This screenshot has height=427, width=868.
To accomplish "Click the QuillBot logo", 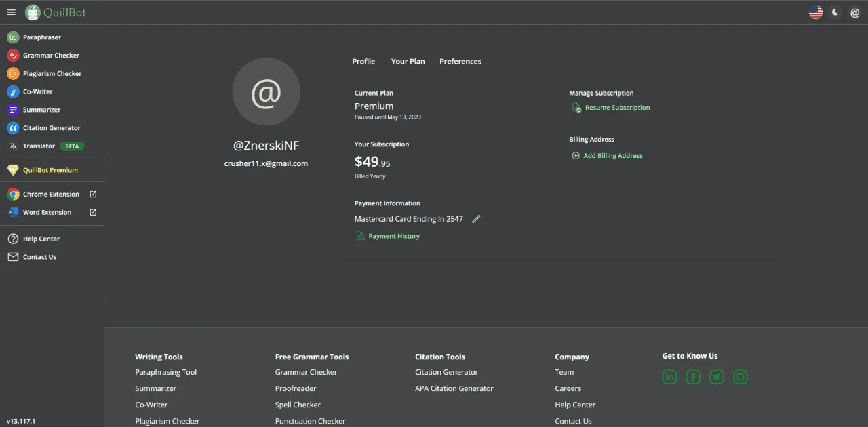I will [56, 12].
